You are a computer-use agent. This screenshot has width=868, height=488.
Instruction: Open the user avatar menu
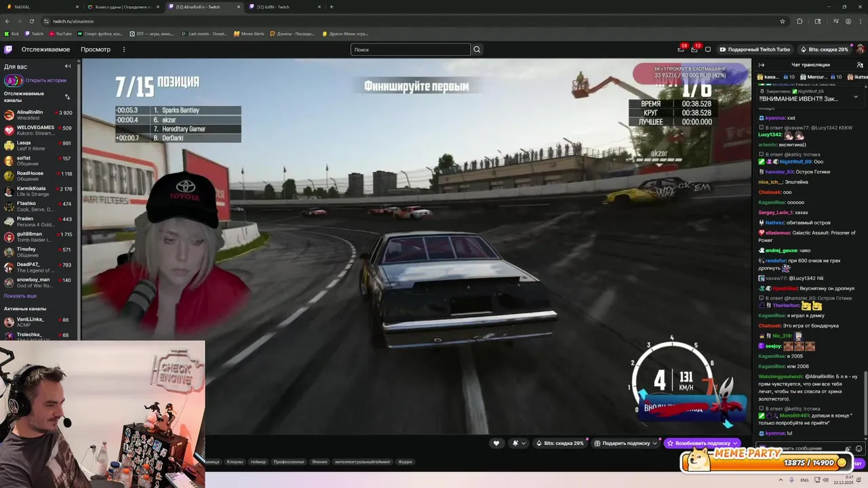coord(860,49)
